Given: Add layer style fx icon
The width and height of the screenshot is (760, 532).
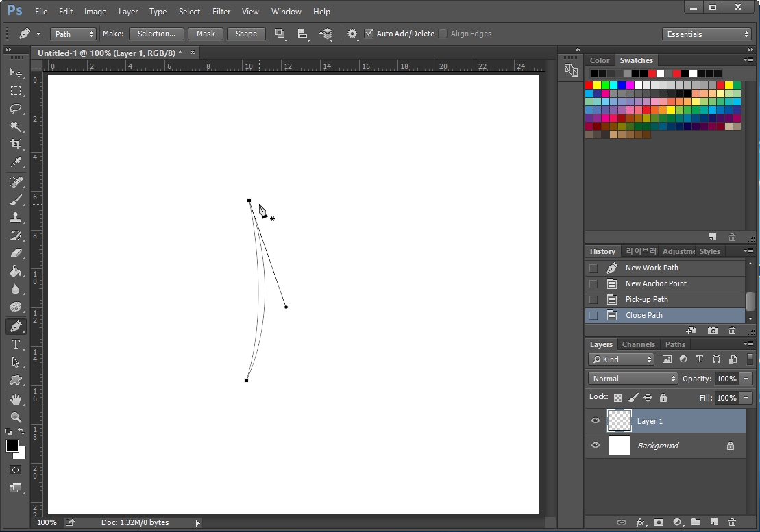Looking at the screenshot, I should [641, 522].
